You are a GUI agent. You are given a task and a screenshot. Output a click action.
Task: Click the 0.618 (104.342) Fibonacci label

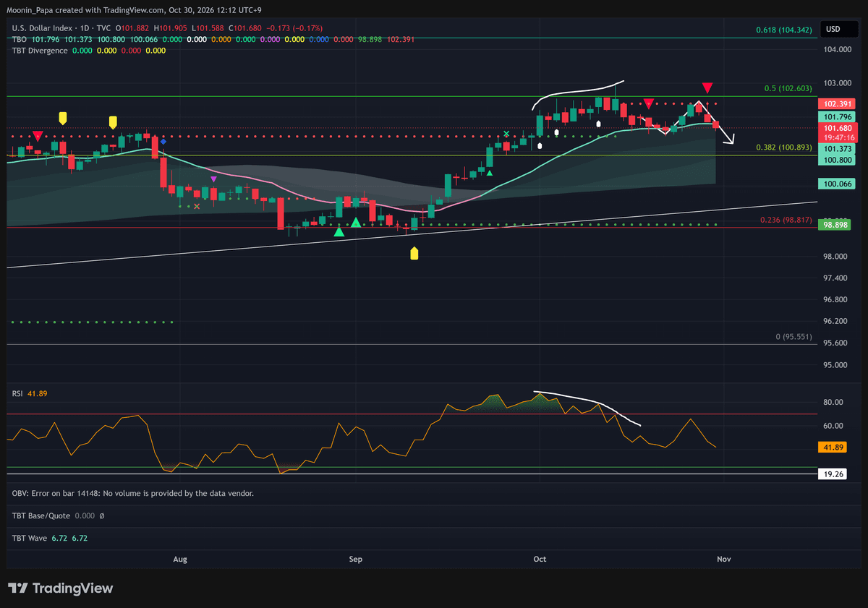785,30
